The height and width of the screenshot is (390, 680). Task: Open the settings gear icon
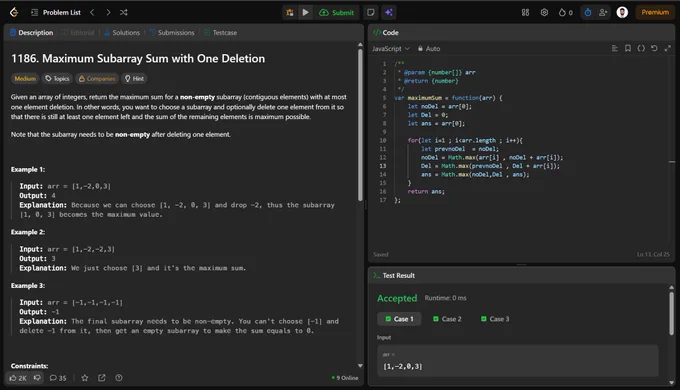544,13
